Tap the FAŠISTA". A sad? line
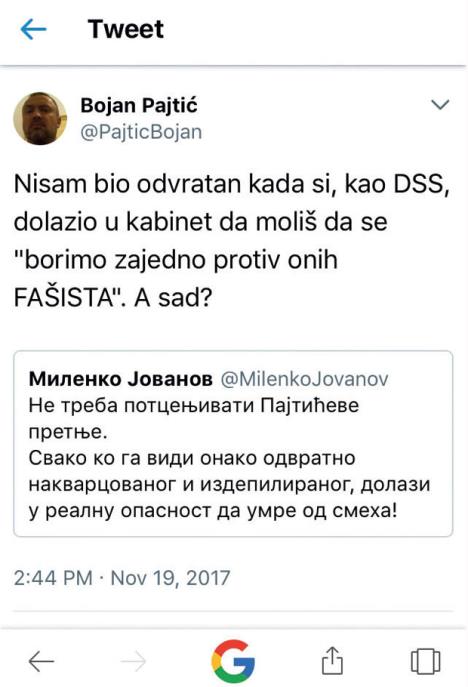468x687 pixels. tap(113, 298)
